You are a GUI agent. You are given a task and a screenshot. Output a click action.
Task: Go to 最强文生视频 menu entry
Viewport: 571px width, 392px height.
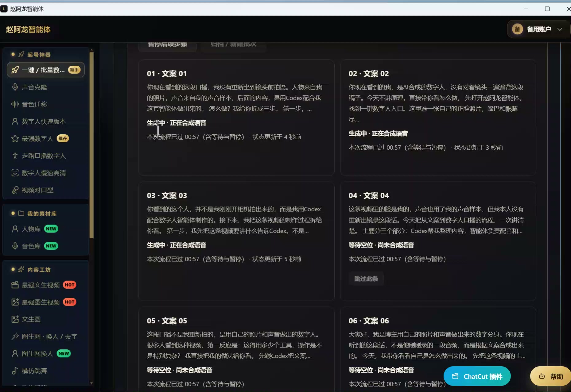coord(46,285)
